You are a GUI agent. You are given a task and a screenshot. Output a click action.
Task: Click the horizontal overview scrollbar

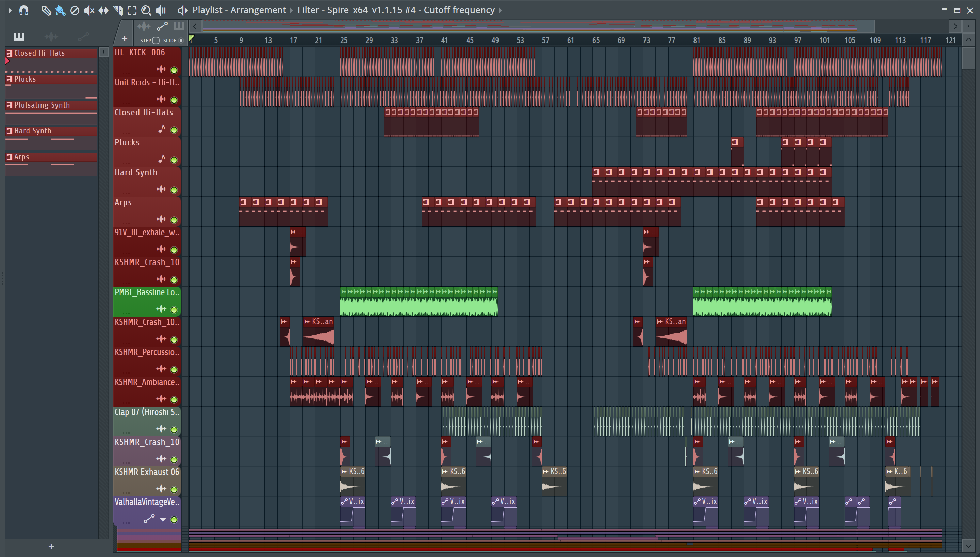(x=538, y=27)
